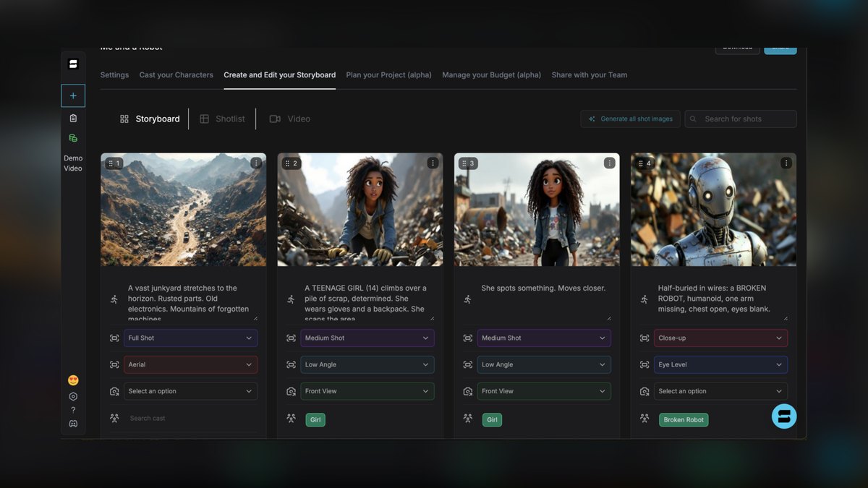Focus the Search for shots field

click(741, 119)
